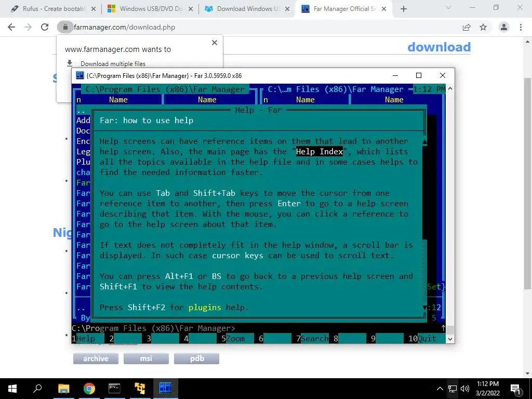Open the notification center icon
Viewport: 532px width, 399px height.
(x=515, y=389)
